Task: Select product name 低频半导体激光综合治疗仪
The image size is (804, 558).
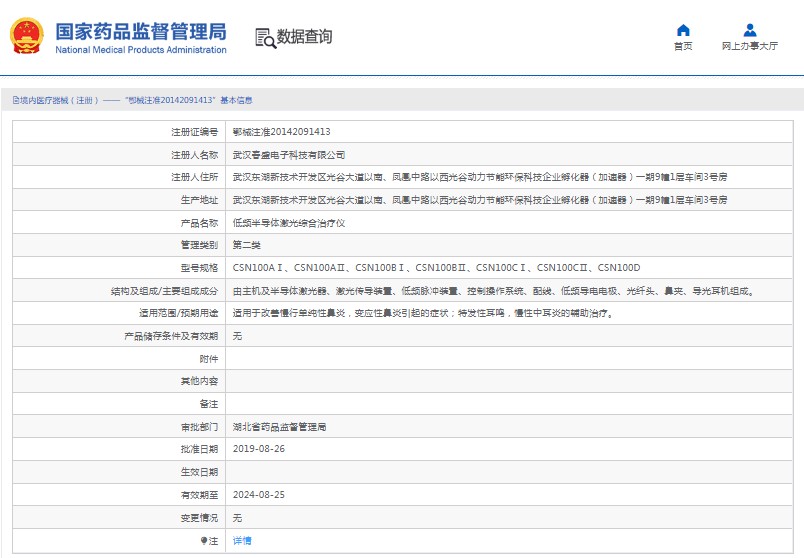Action: click(289, 223)
